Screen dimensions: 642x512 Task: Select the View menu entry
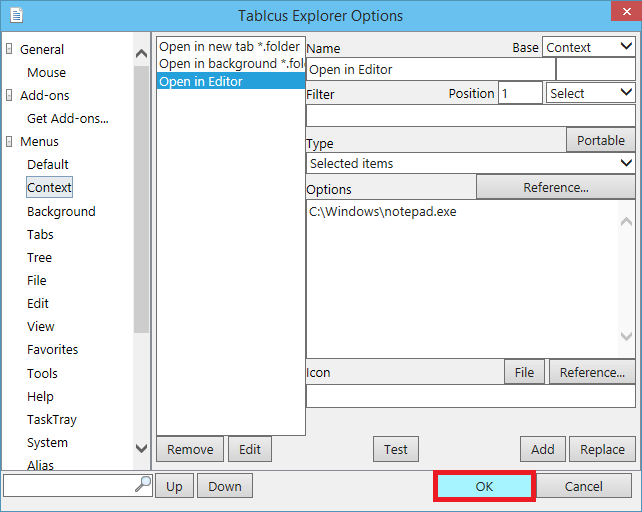pyautogui.click(x=41, y=326)
